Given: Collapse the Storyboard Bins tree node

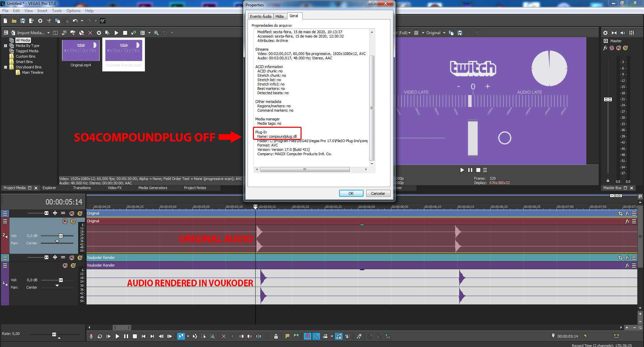Looking at the screenshot, I should pos(5,67).
